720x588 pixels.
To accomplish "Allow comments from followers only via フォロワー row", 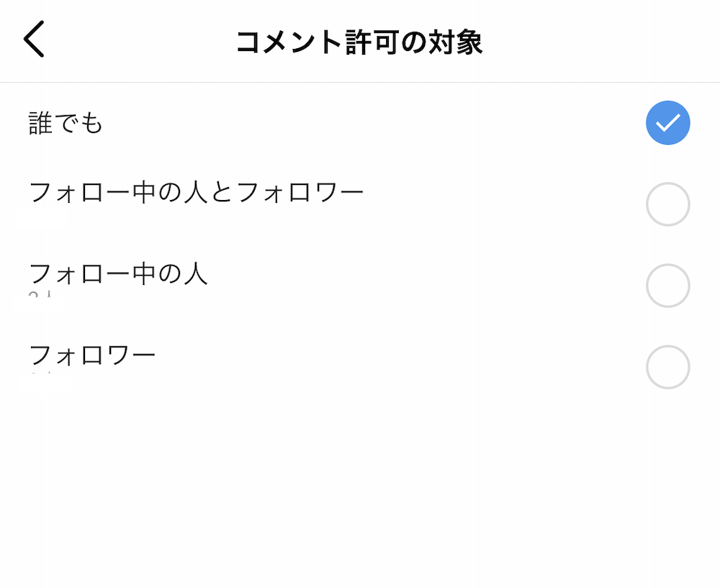I will (x=360, y=367).
